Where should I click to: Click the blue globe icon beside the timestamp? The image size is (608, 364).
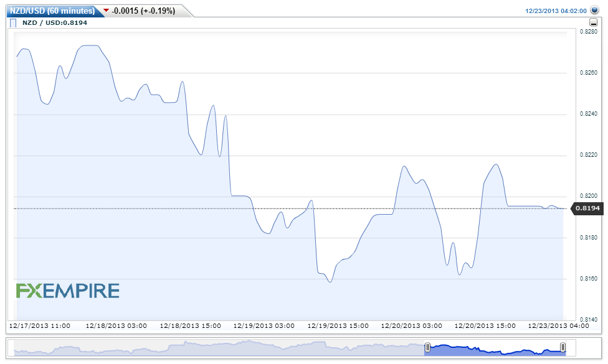point(594,10)
